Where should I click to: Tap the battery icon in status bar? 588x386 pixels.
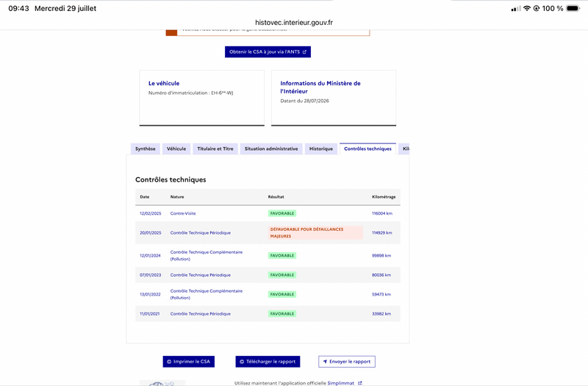573,8
